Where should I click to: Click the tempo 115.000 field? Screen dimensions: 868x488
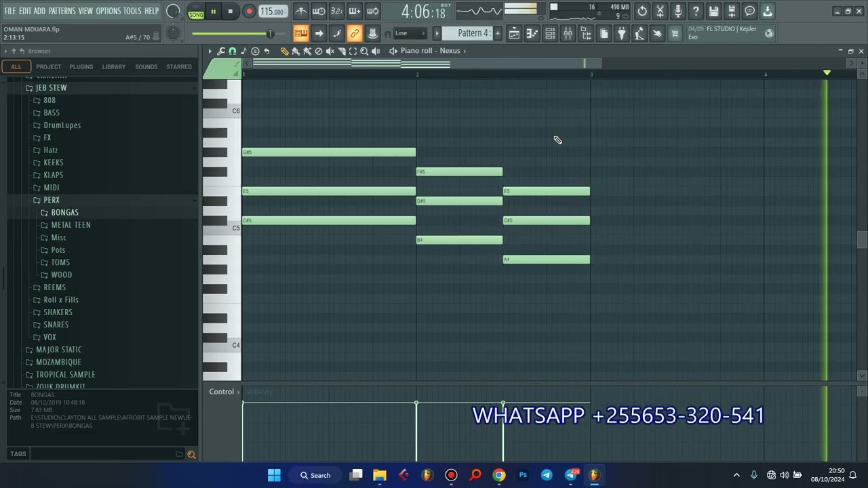pyautogui.click(x=272, y=12)
